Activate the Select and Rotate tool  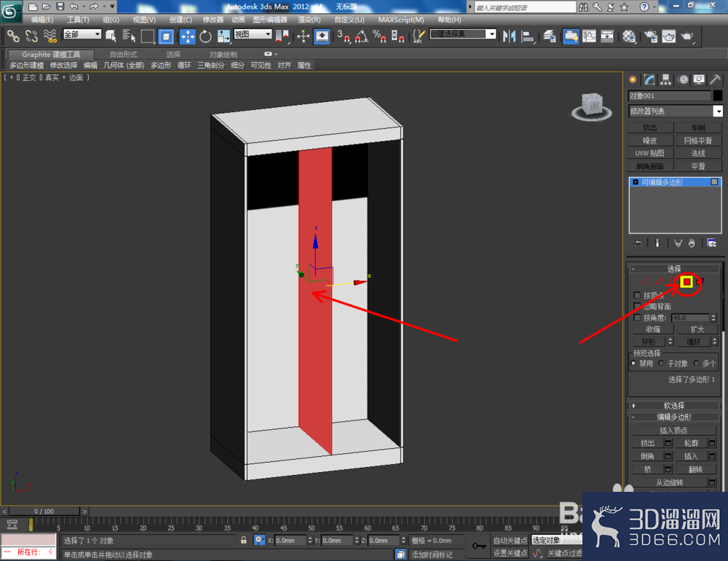tap(206, 36)
